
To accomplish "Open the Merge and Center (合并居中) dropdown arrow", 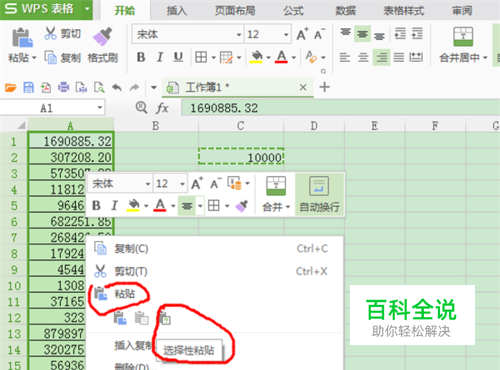I will [485, 58].
